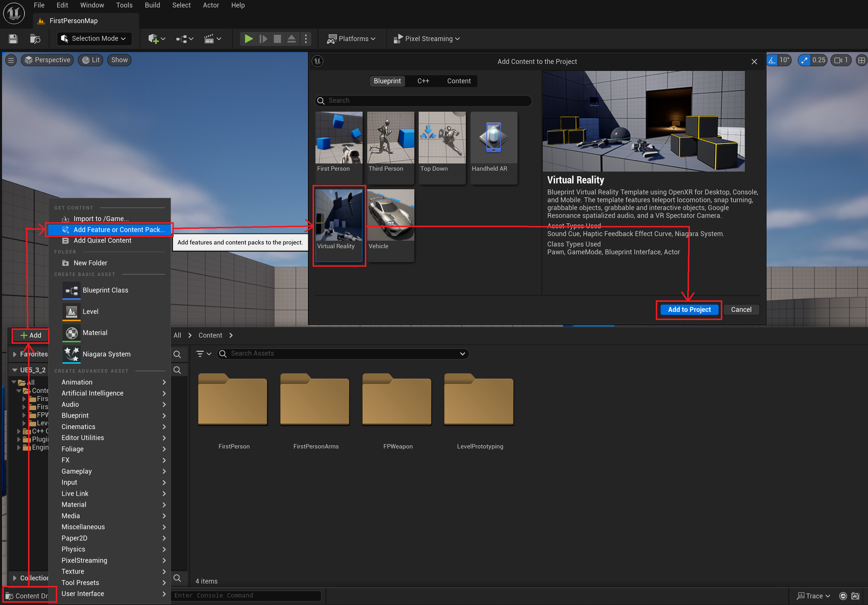Save the current level with the floppy disk icon
868x605 pixels.
[13, 39]
